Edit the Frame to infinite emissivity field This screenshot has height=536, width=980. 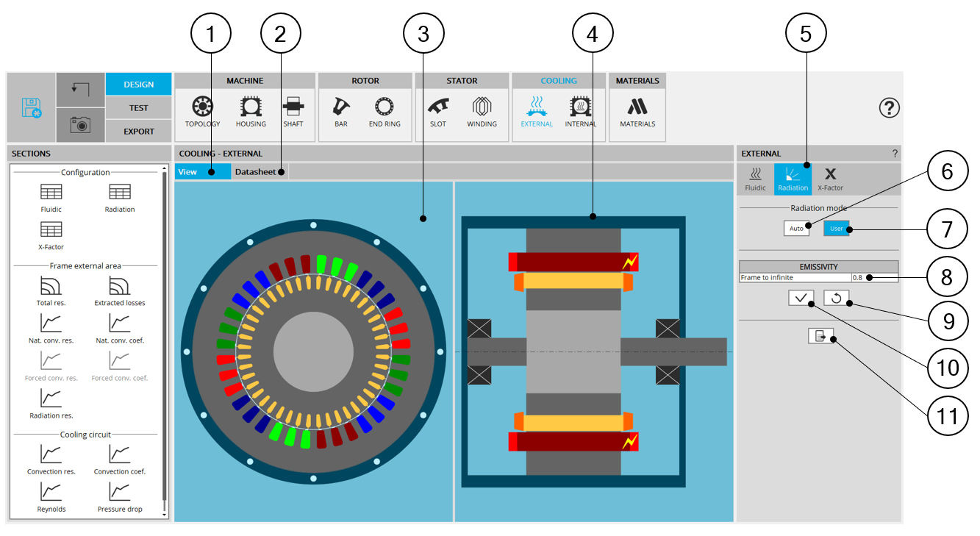point(873,278)
